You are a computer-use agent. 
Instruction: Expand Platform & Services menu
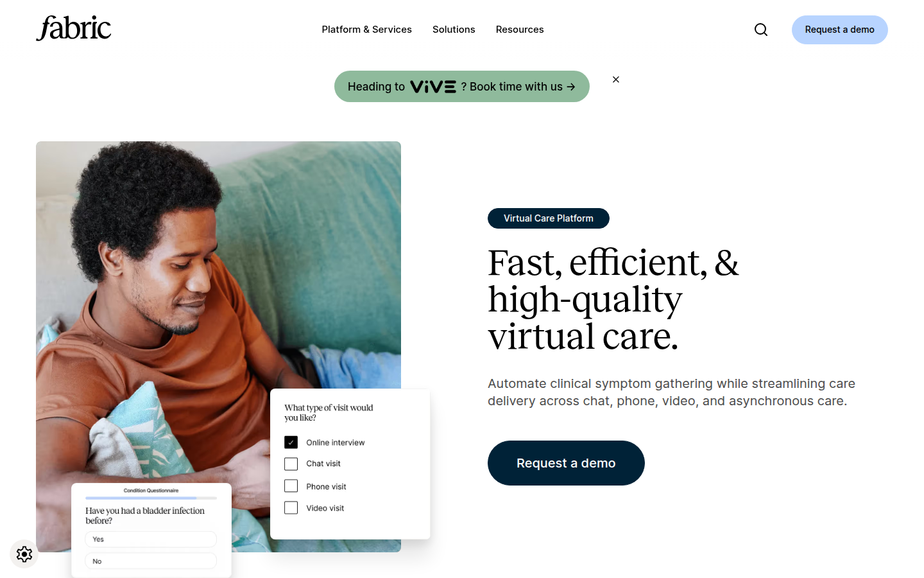[367, 30]
